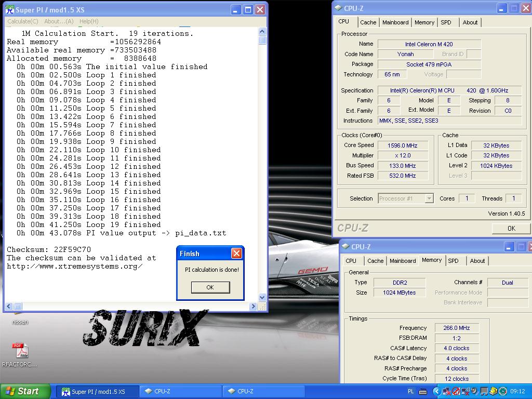The width and height of the screenshot is (532, 399).
Task: Click the yellow tray icon
Action: 494,392
